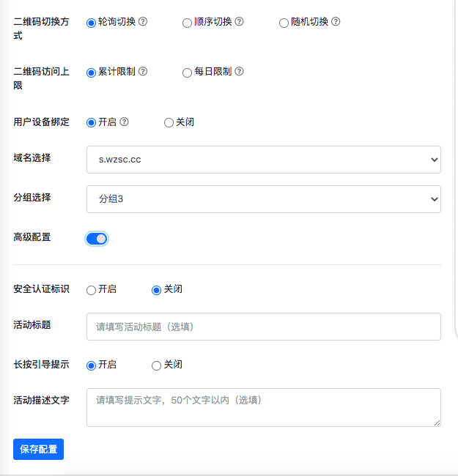Choose 累计限制 access limit option
458x476 pixels.
92,72
